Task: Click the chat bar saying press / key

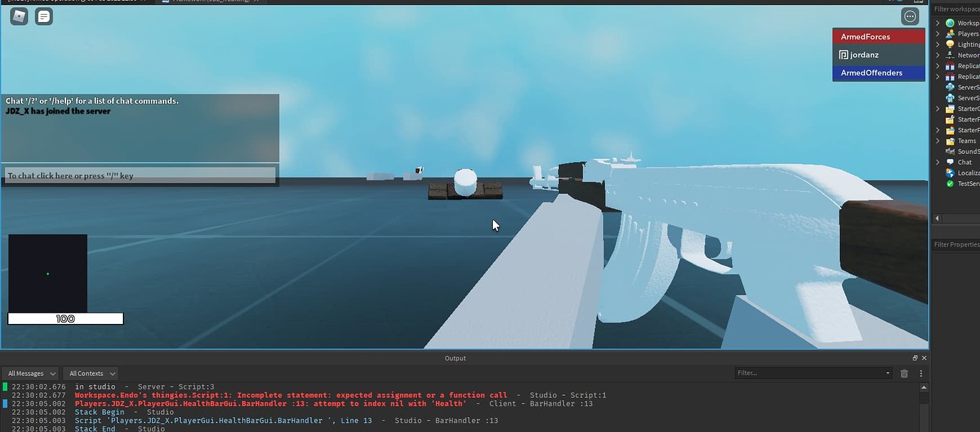Action: point(138,175)
